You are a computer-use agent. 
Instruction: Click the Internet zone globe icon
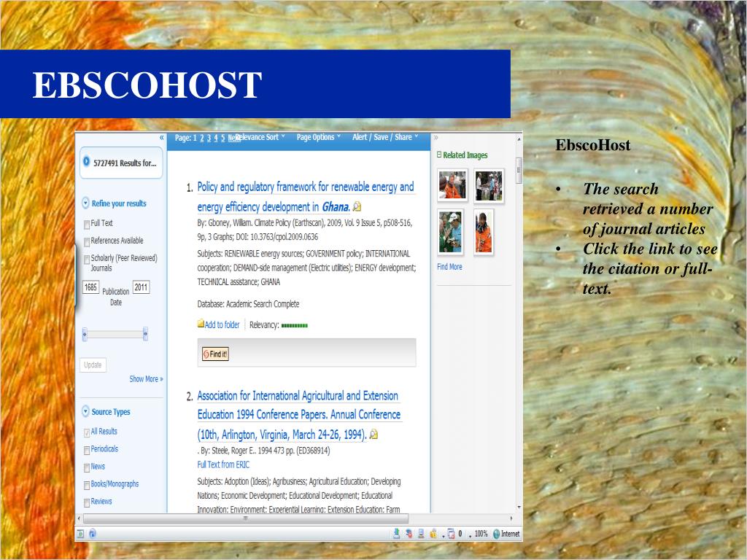tap(496, 534)
